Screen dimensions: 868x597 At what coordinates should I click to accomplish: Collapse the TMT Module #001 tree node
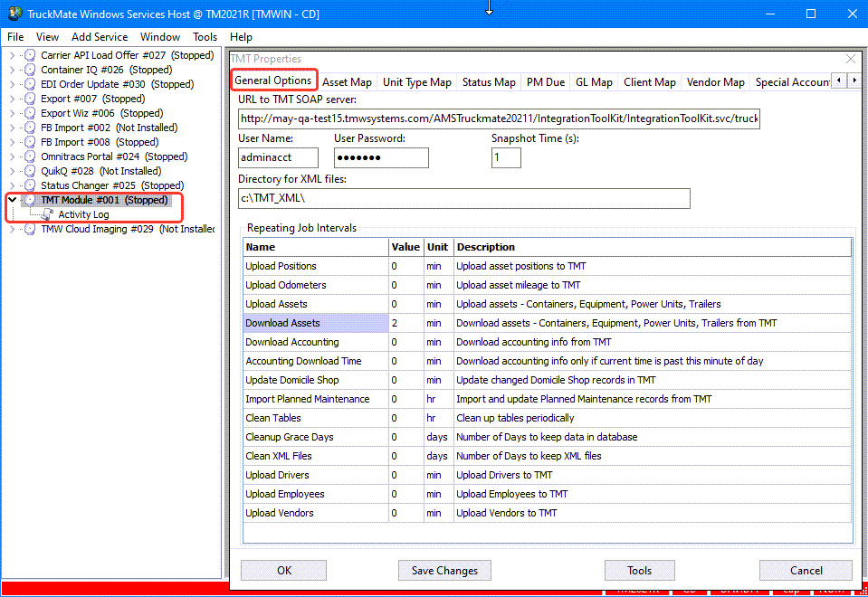[x=13, y=200]
